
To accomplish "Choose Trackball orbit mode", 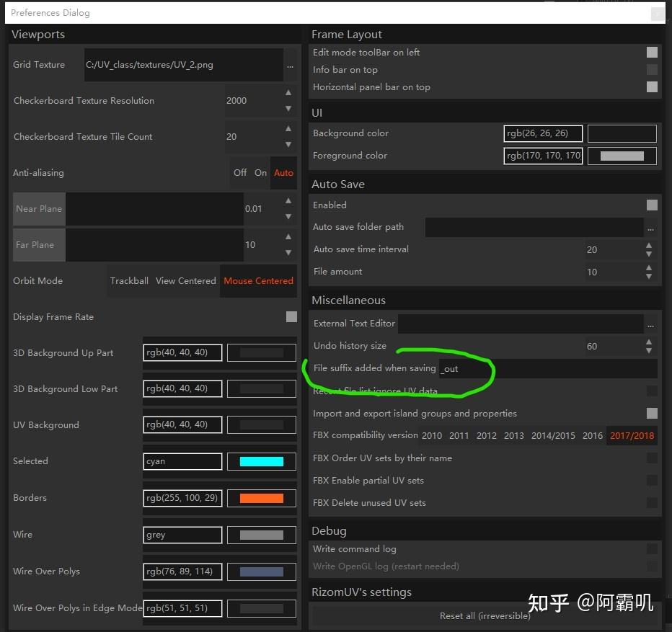I will pyautogui.click(x=129, y=280).
